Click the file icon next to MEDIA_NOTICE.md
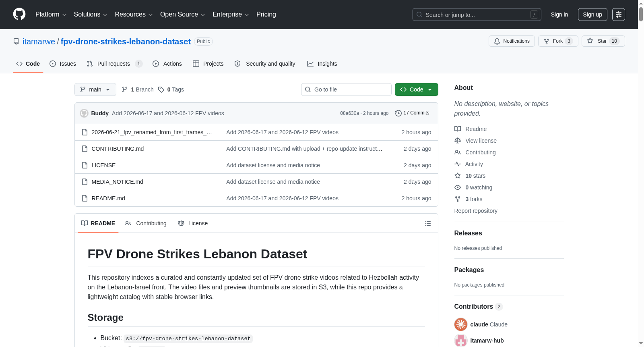Viewport: 644px width, 347px height. [x=85, y=182]
